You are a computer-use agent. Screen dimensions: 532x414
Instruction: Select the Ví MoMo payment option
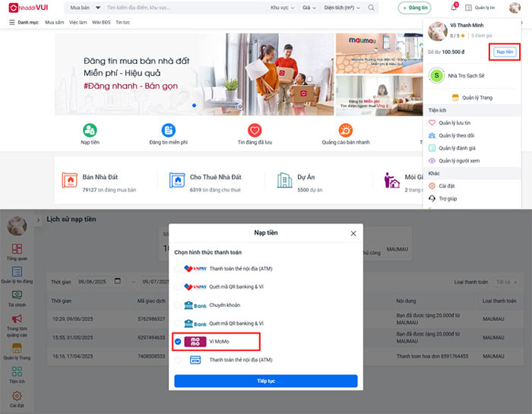point(179,342)
